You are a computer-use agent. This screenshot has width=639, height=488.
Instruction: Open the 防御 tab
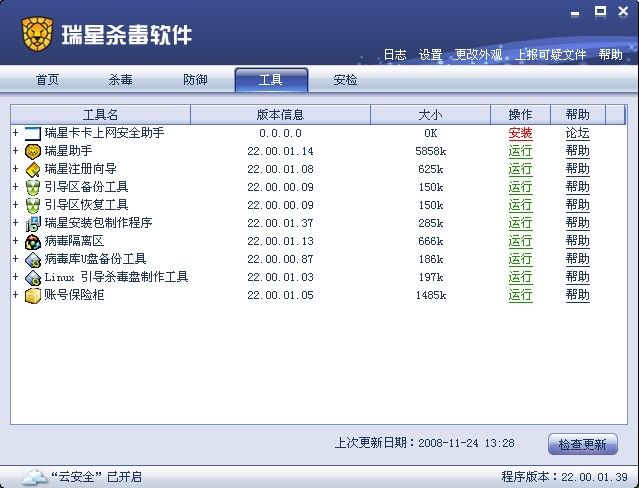(x=195, y=79)
